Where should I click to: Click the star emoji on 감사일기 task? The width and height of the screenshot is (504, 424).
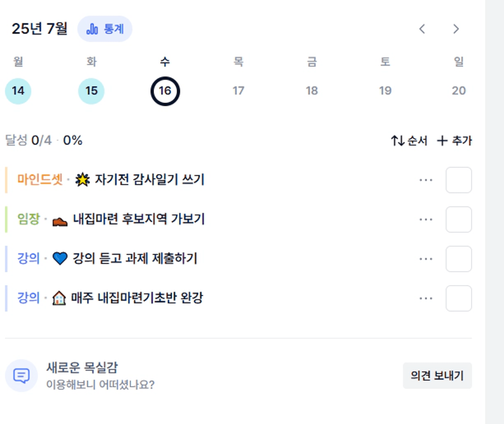pos(82,180)
